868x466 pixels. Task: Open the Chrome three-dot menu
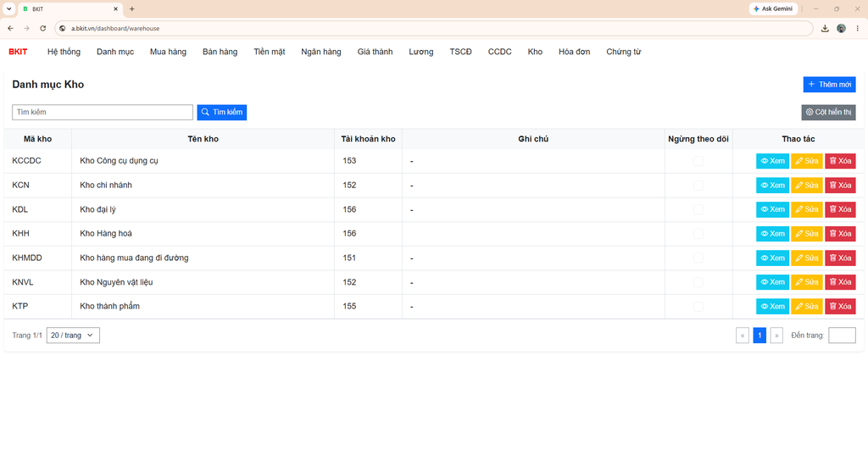[x=858, y=28]
